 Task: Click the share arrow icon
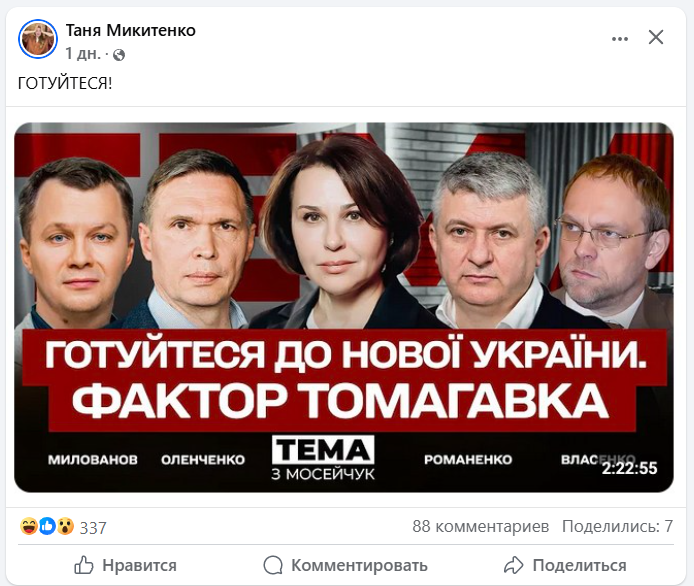tap(513, 565)
